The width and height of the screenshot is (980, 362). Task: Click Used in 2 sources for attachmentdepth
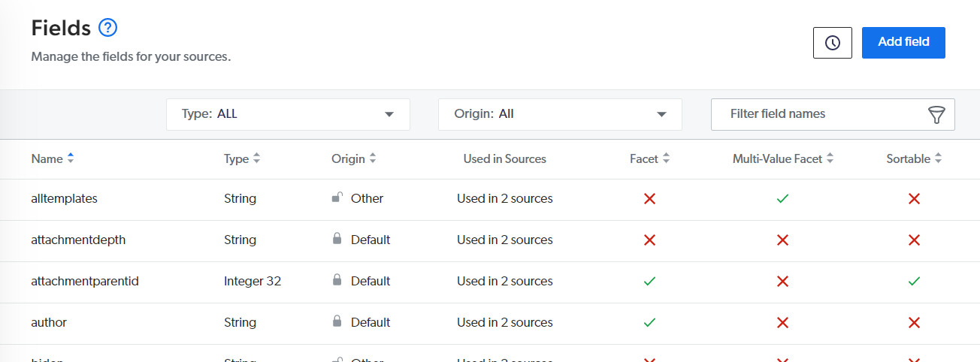[505, 240]
